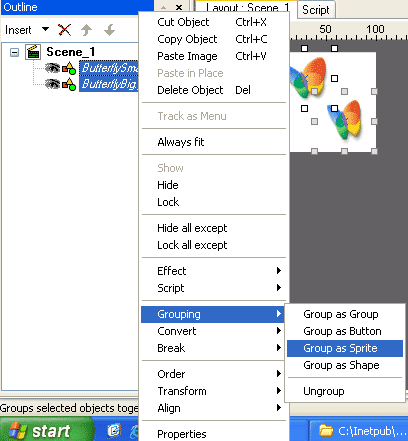The height and width of the screenshot is (441, 408).
Task: Toggle visibility eye of ButterflySmall object
Action: point(52,68)
